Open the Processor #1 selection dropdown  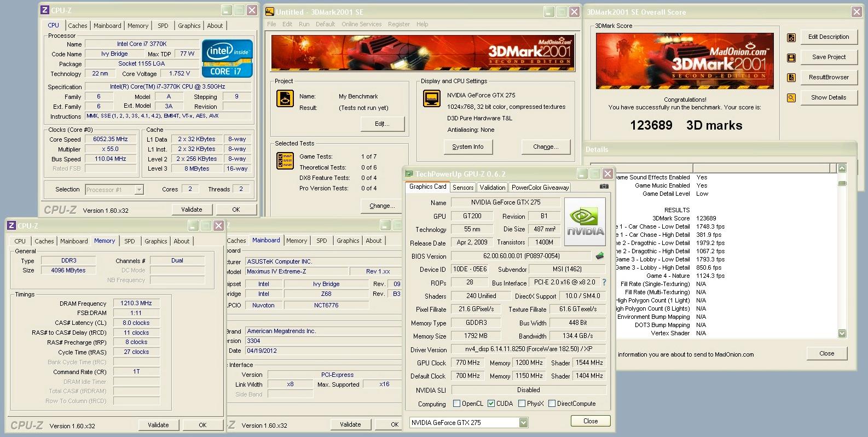click(x=139, y=190)
